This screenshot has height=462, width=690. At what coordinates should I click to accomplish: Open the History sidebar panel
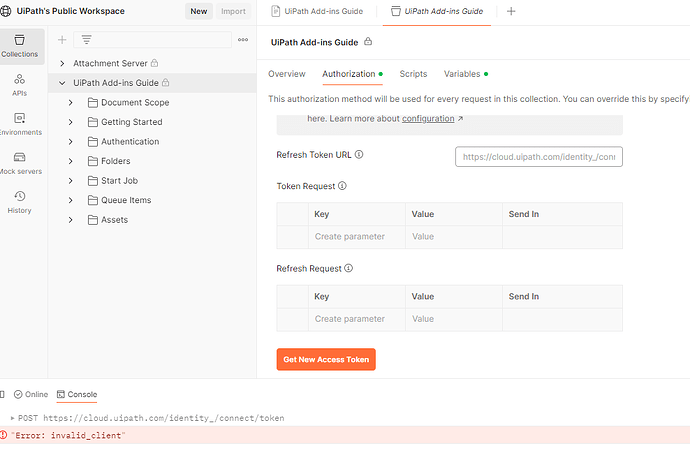point(19,202)
